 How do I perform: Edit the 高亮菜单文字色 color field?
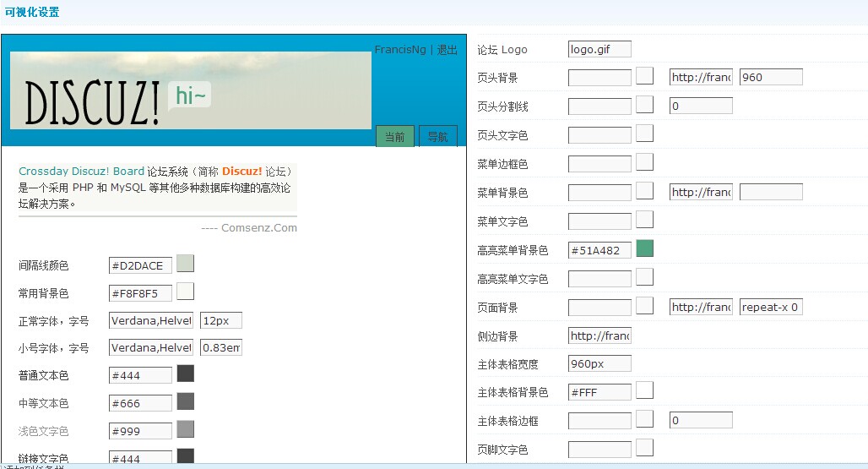[599, 279]
